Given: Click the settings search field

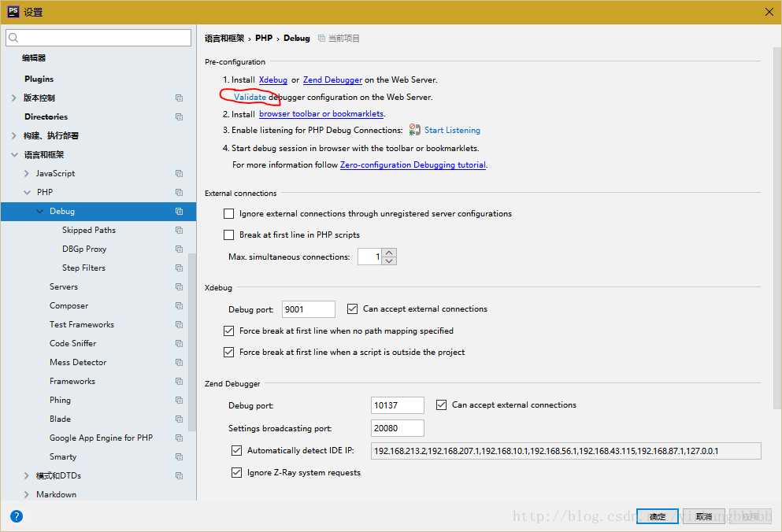Looking at the screenshot, I should (98, 38).
